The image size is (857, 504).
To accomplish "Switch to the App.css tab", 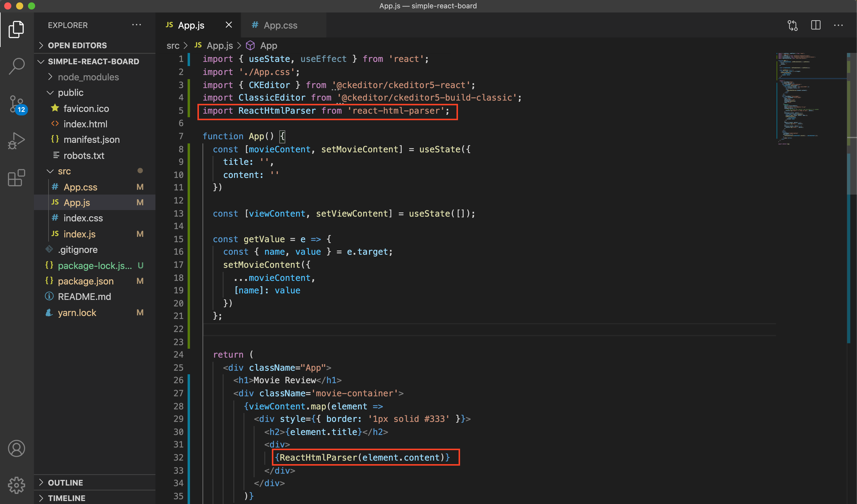I will tap(280, 25).
